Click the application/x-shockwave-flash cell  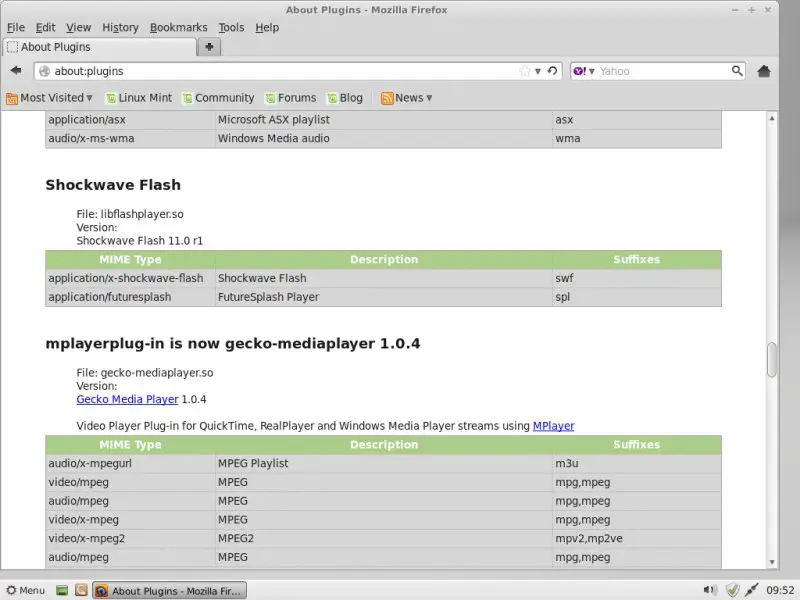(130, 278)
